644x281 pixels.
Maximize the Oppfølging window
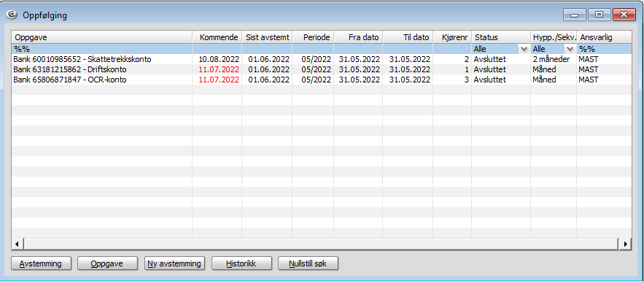click(x=600, y=15)
